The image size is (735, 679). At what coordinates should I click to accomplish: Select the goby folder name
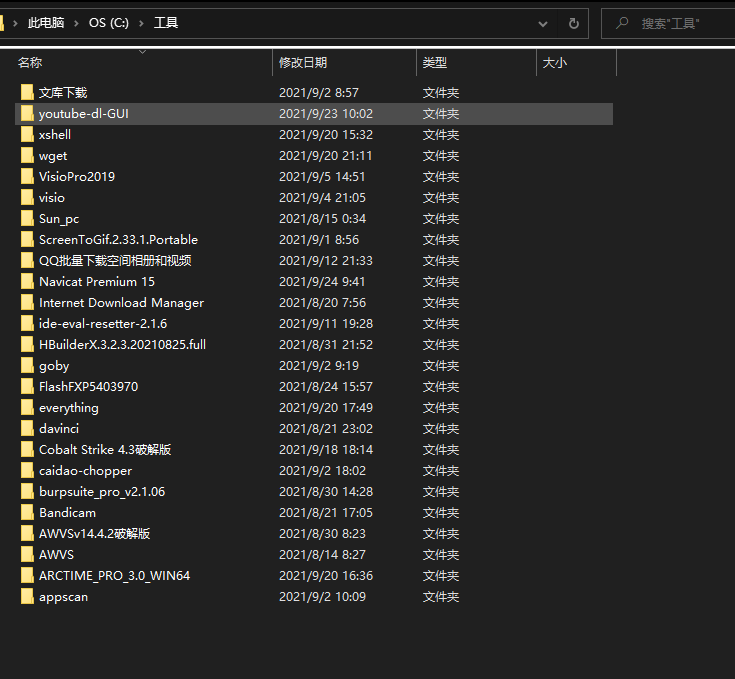tap(54, 366)
